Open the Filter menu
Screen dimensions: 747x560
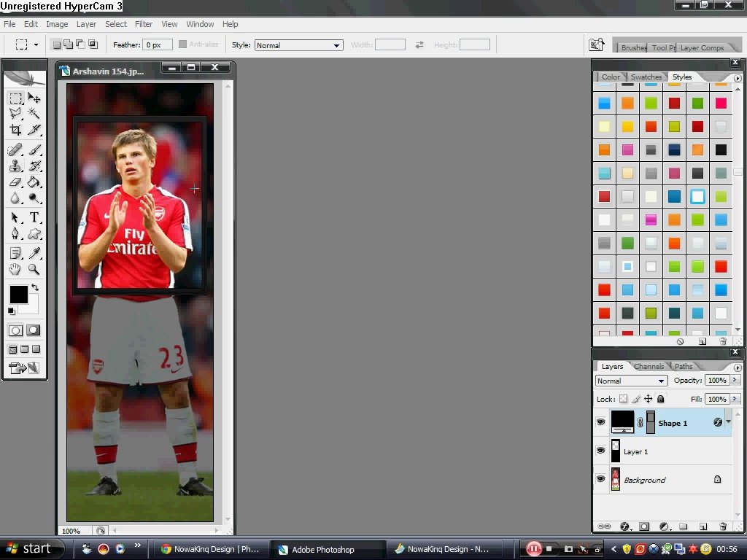pos(144,24)
